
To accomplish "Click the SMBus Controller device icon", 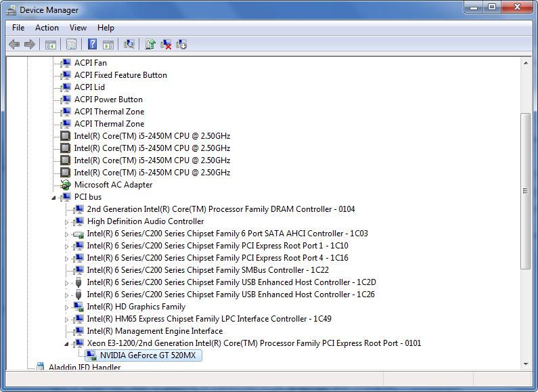I will pyautogui.click(x=79, y=270).
